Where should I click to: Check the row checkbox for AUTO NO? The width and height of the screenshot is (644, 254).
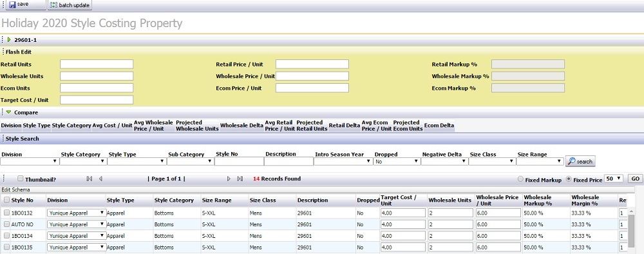pos(6,224)
